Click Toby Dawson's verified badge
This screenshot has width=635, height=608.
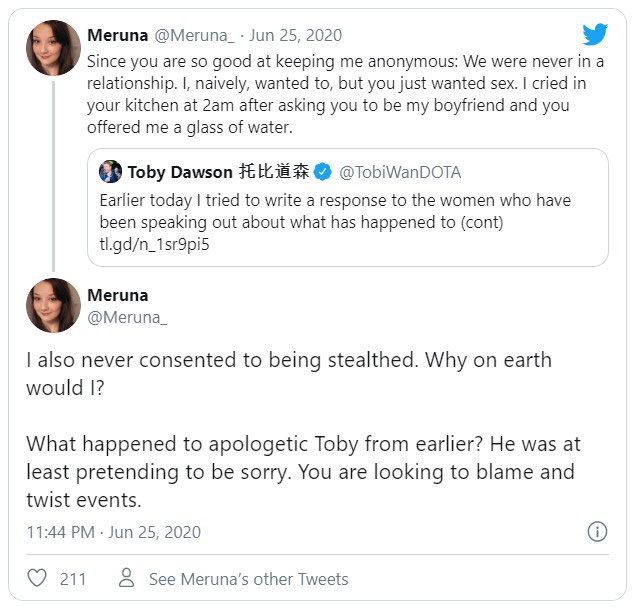(322, 172)
